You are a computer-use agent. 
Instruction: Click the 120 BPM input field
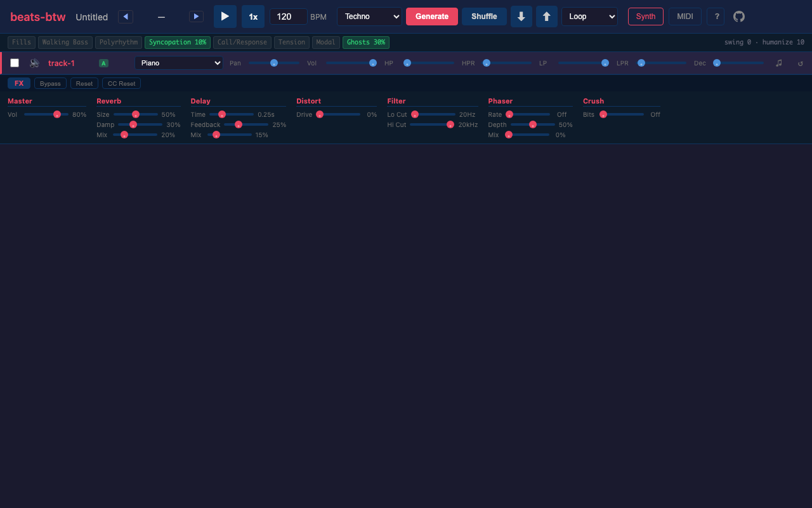[288, 17]
